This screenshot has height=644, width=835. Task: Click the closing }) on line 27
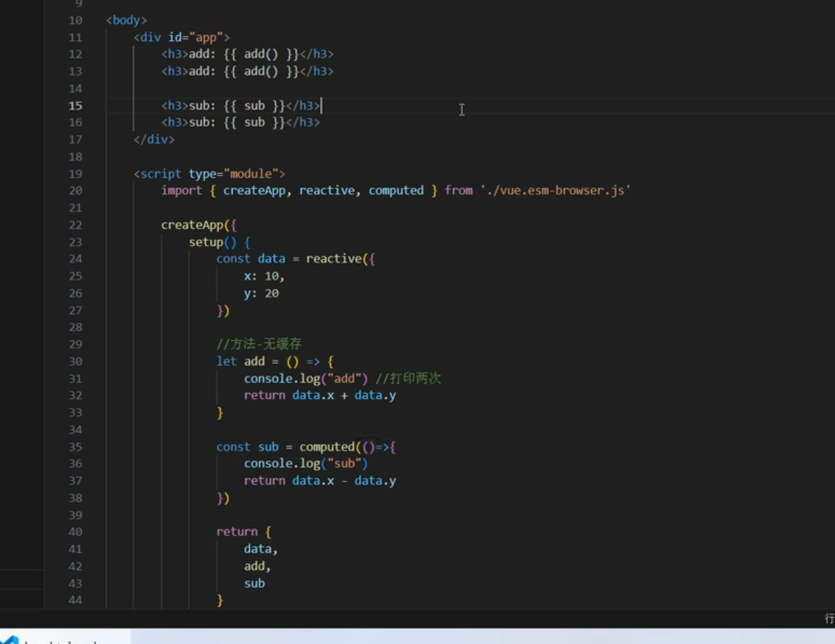[x=223, y=311]
